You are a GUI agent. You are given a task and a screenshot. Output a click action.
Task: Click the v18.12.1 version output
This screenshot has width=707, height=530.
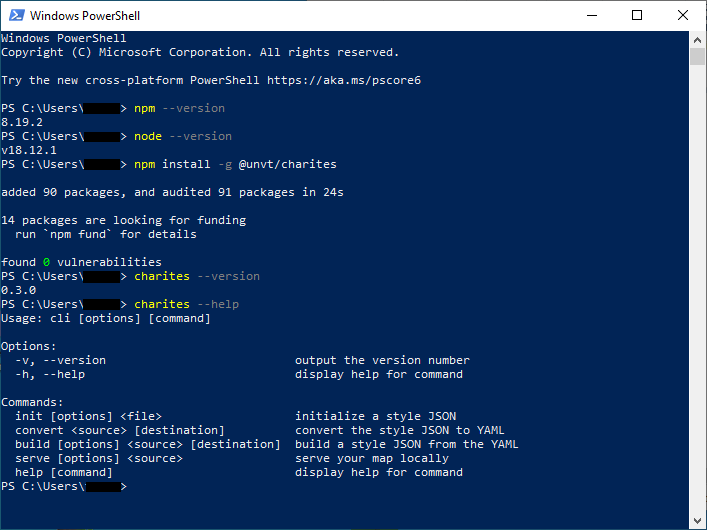click(x=25, y=150)
